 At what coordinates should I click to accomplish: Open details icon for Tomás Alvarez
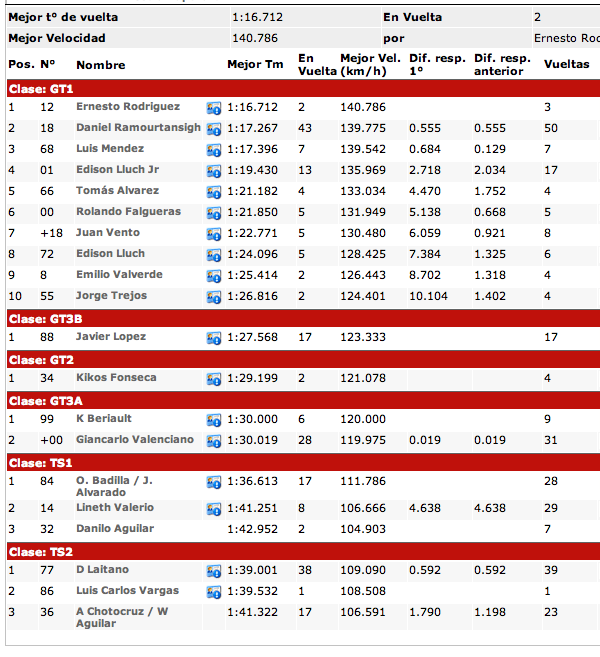[213, 192]
